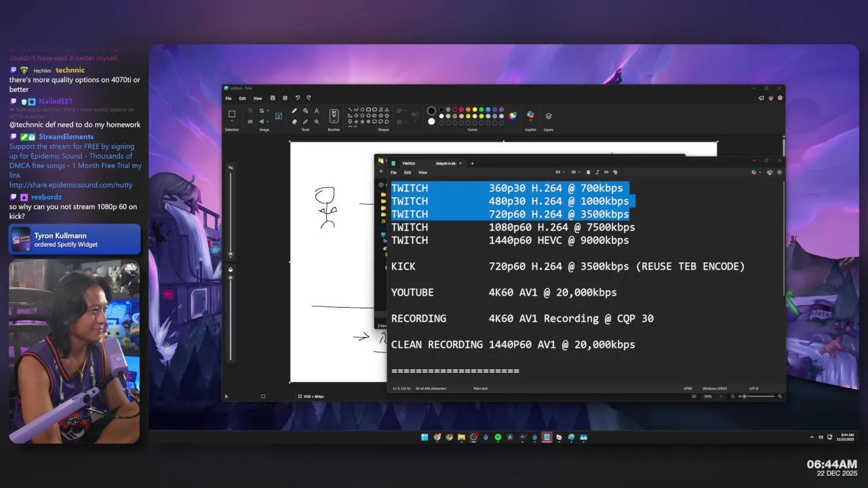Open Spotify from the taskbar
The height and width of the screenshot is (488, 868).
[498, 437]
